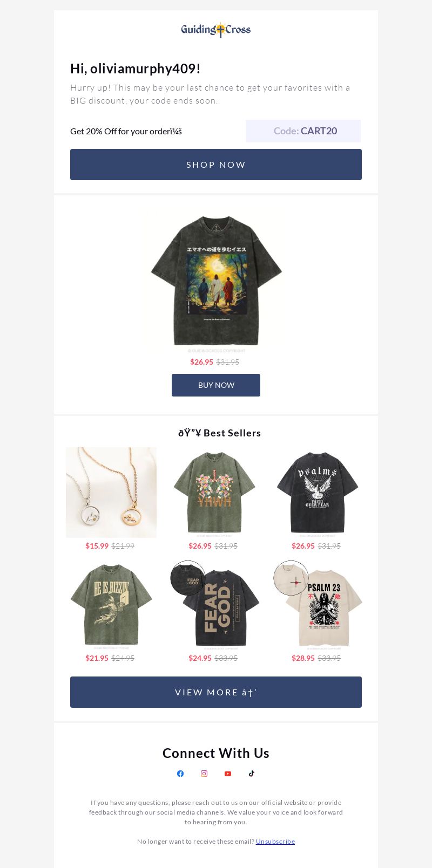Open the YHWH floral green t-shirt
Screen dimensions: 432x868
(214, 493)
